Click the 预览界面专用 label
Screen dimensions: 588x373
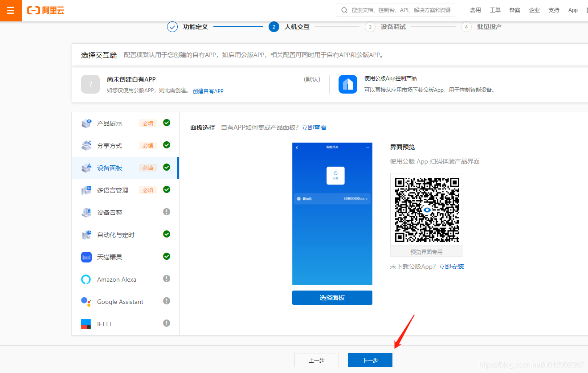tap(427, 252)
